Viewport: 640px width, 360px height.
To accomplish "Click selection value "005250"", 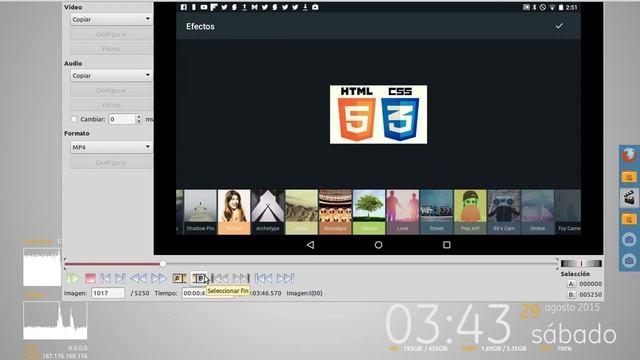I will click(x=590, y=294).
